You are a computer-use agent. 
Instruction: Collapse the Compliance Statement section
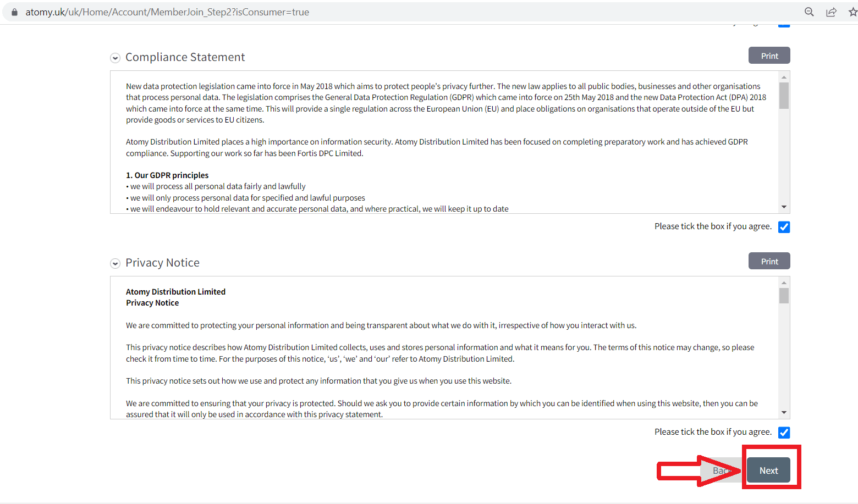pyautogui.click(x=116, y=58)
